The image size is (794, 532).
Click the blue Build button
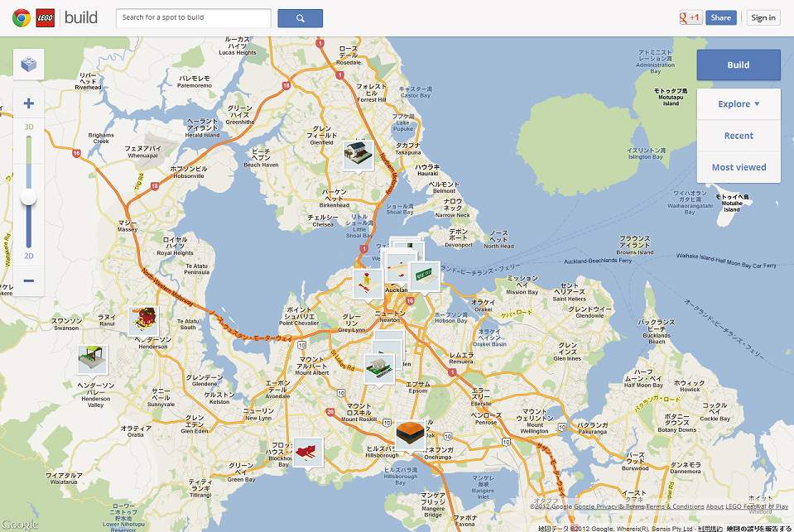coord(739,65)
